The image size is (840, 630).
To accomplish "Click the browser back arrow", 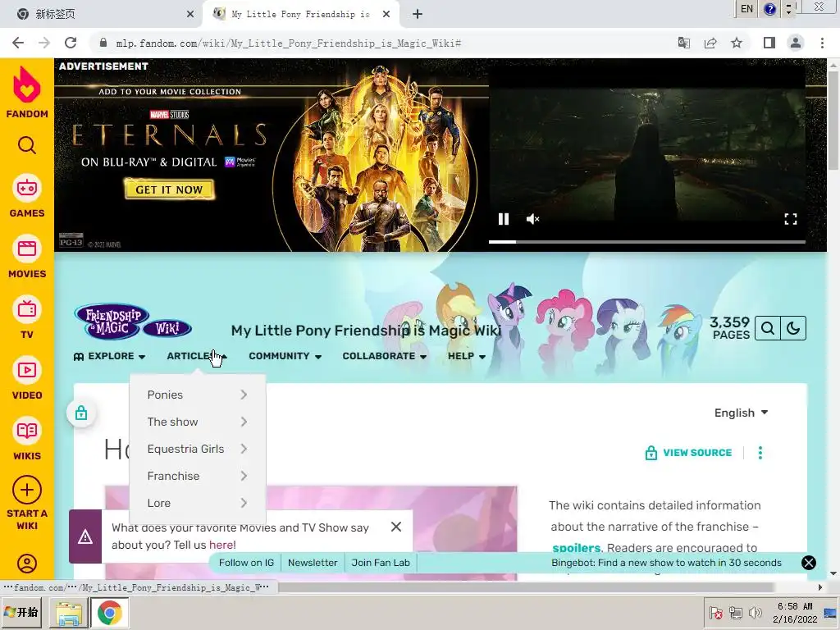I will pos(18,43).
